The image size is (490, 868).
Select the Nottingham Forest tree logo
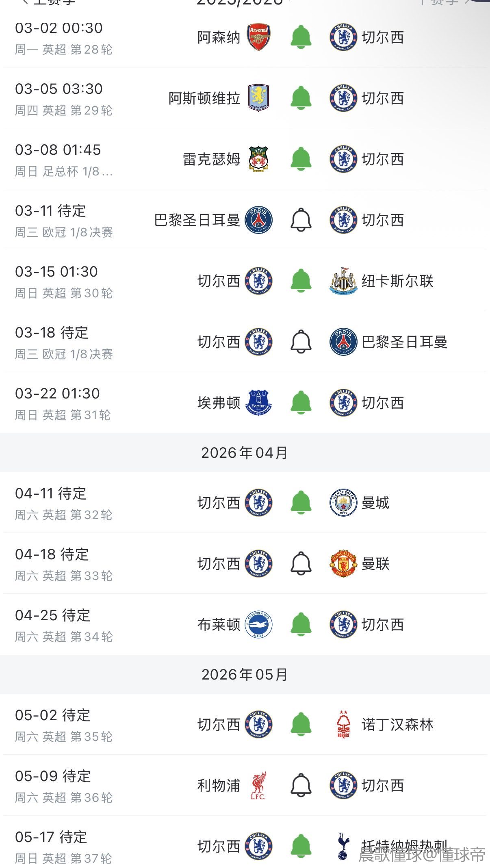[x=343, y=724]
